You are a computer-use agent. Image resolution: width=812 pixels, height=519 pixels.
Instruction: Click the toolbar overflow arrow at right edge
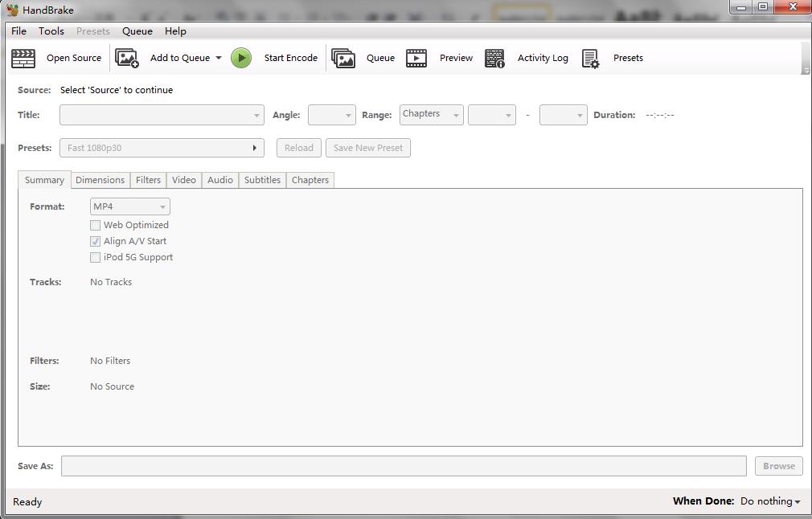(x=806, y=70)
